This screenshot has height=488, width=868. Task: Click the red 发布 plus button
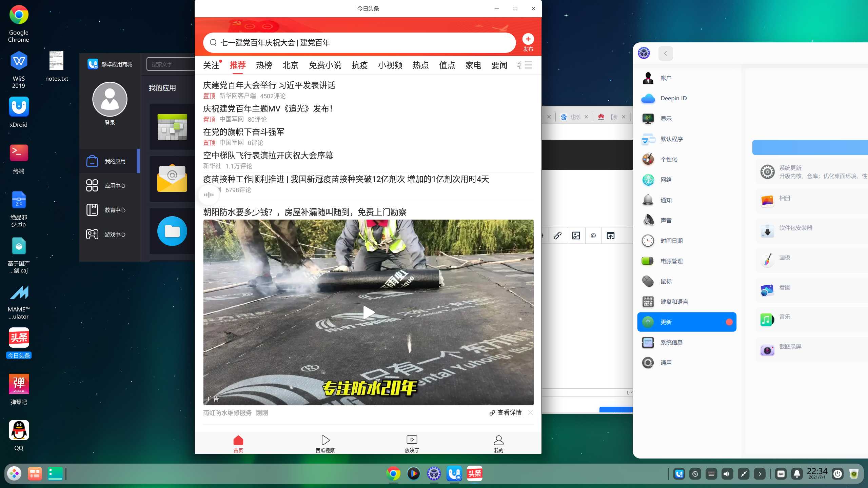(x=528, y=39)
